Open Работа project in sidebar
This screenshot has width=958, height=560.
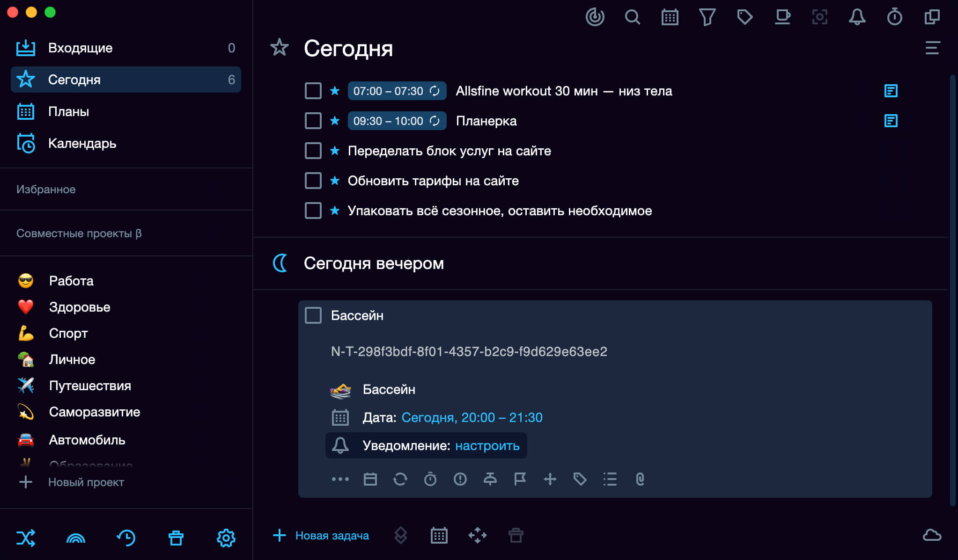pyautogui.click(x=70, y=280)
